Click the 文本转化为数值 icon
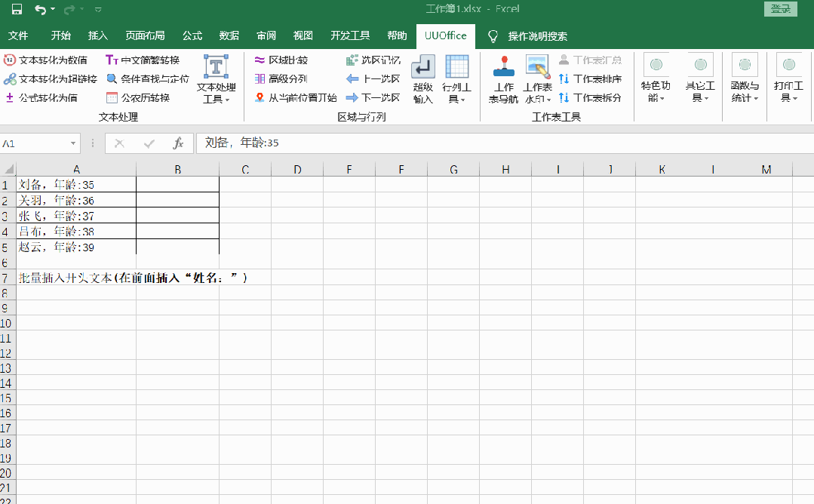 click(x=10, y=60)
